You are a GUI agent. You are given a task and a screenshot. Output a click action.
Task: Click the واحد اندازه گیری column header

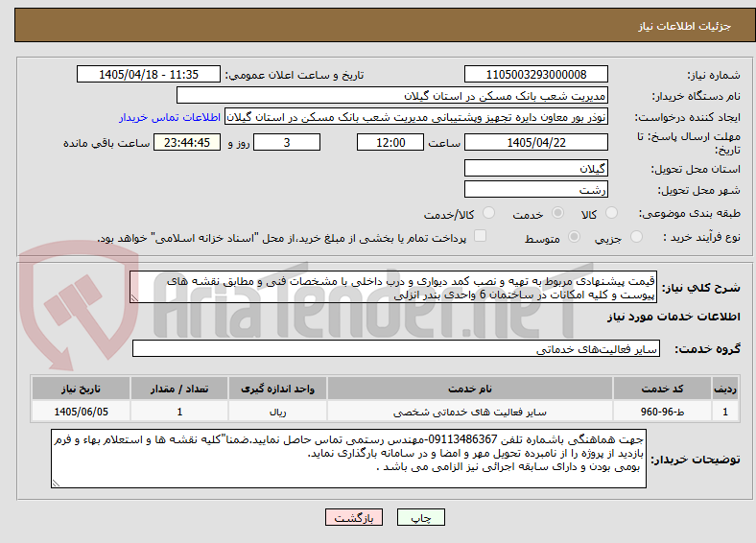click(277, 389)
